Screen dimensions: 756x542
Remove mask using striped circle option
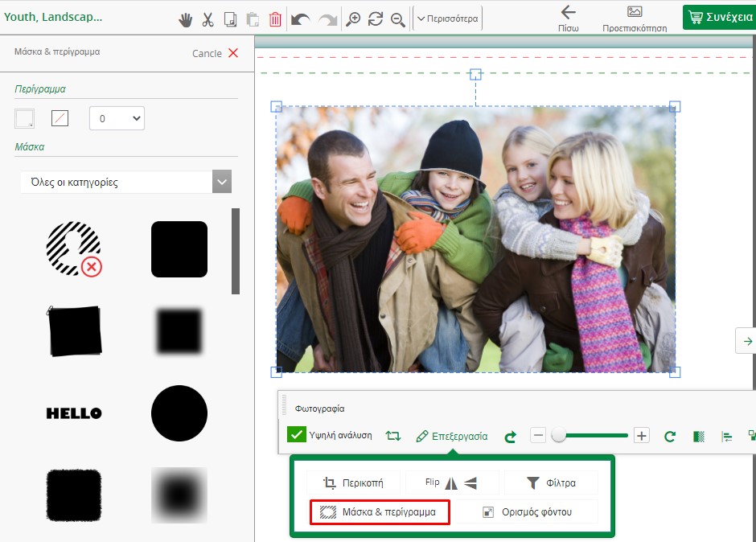(x=74, y=249)
